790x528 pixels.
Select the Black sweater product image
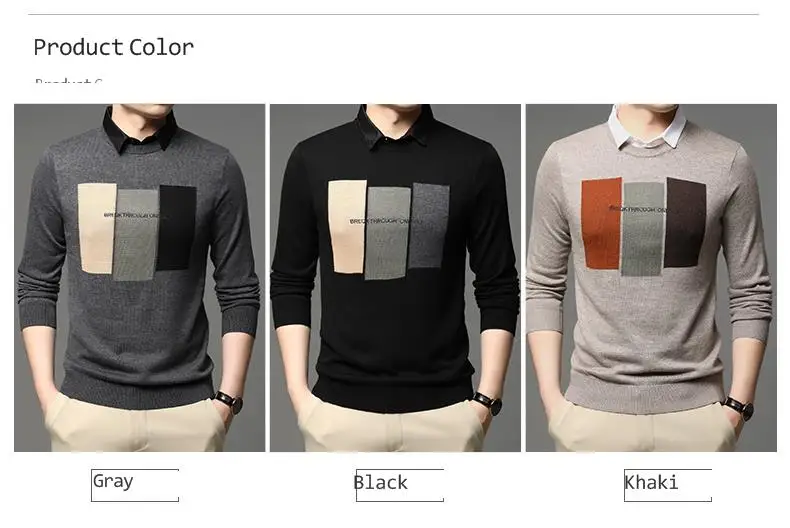pos(396,278)
